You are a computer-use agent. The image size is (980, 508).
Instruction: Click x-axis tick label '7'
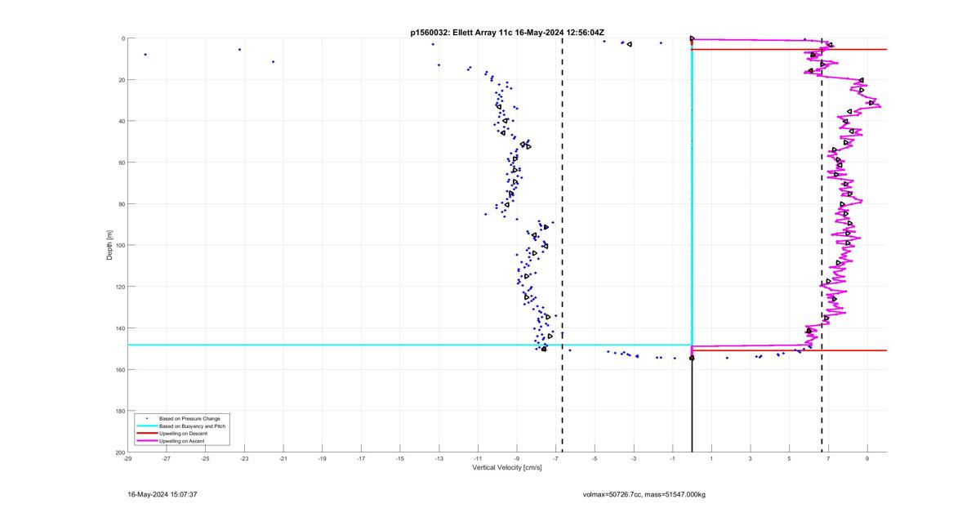click(x=828, y=458)
